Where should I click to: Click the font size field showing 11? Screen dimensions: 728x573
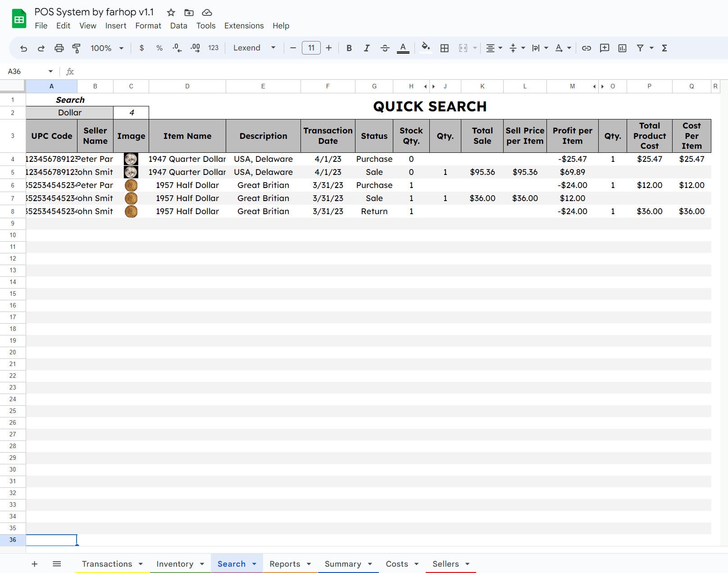point(311,48)
